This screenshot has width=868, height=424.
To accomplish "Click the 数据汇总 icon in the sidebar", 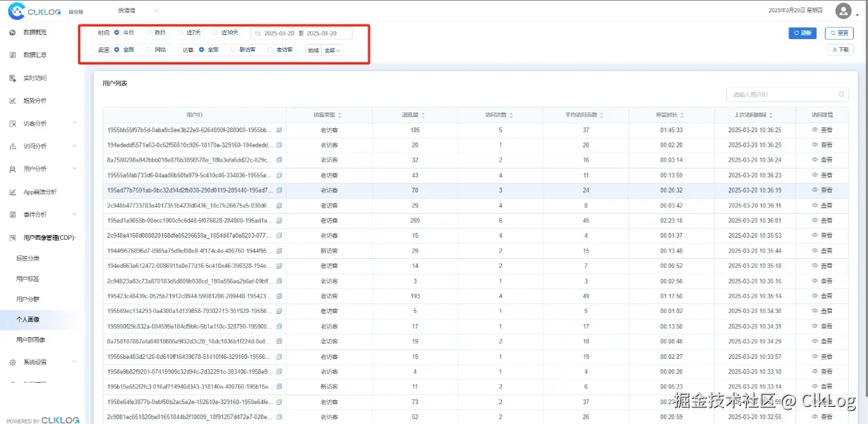I will point(12,55).
